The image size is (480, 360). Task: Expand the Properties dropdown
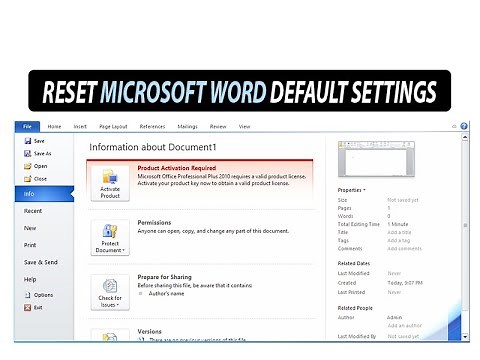point(351,190)
